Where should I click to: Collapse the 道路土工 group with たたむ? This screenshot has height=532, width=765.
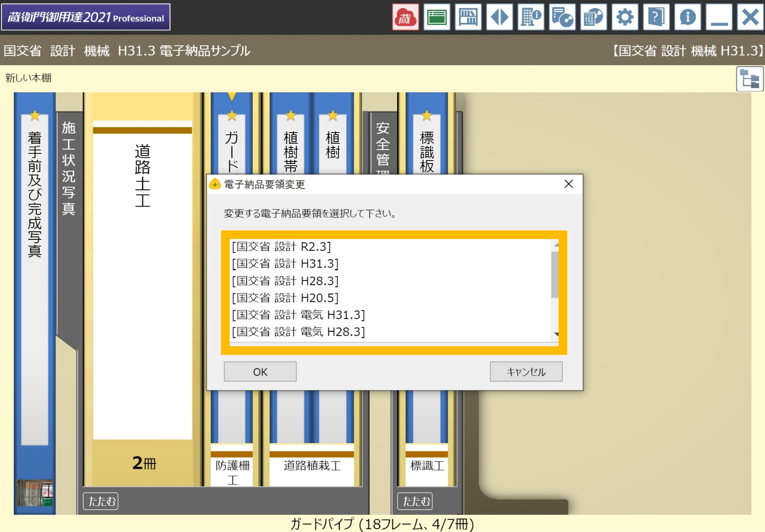tap(101, 501)
